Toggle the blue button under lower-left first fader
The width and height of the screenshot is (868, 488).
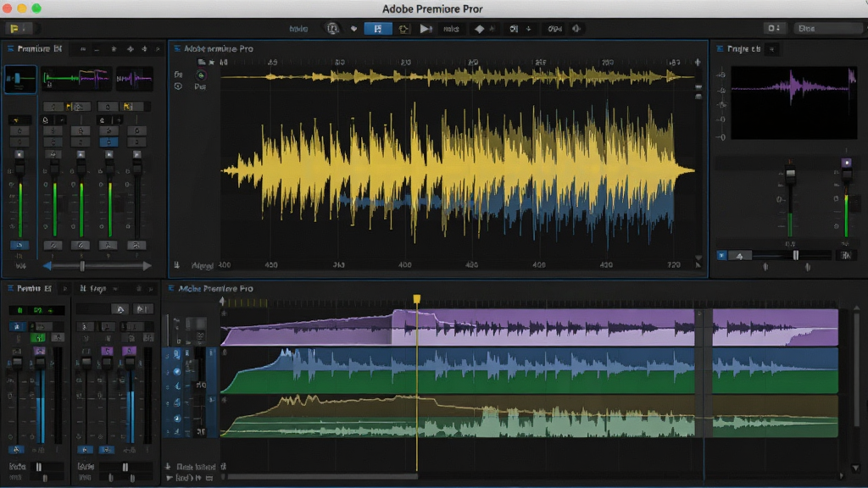coord(17,450)
